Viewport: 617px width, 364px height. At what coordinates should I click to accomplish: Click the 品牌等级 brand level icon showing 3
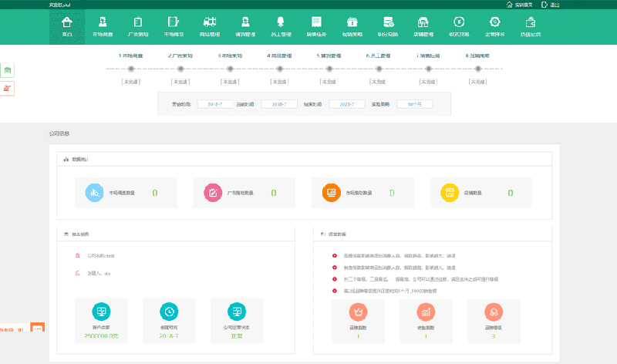tap(494, 311)
